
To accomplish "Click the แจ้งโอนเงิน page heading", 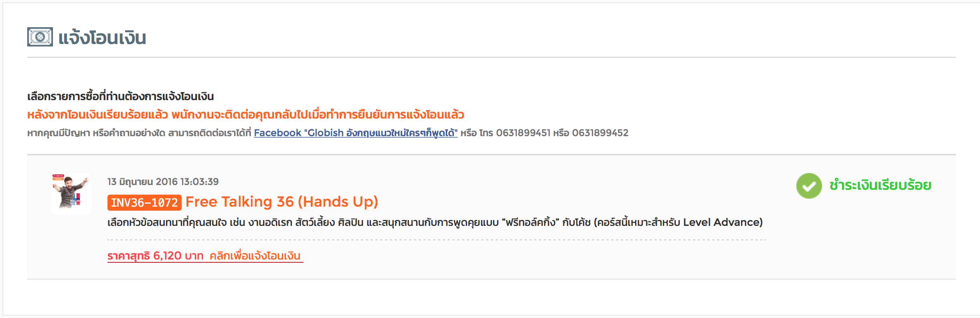I will click(x=102, y=38).
